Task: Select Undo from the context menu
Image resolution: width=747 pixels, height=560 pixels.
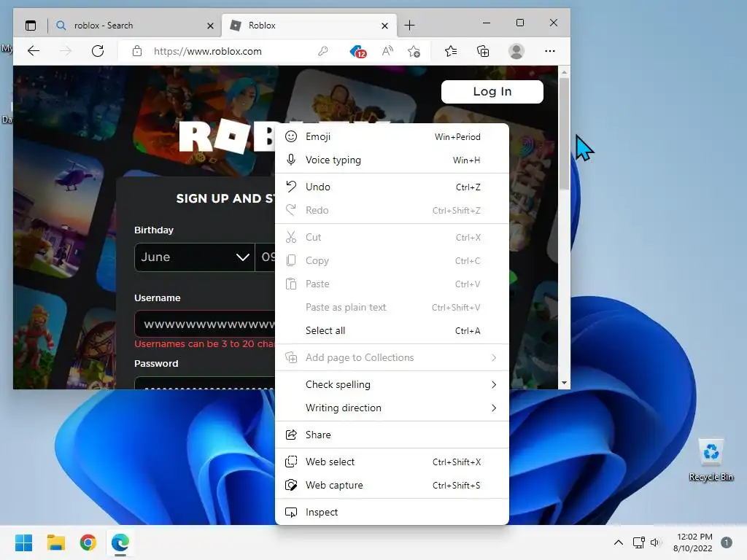Action: 392,187
